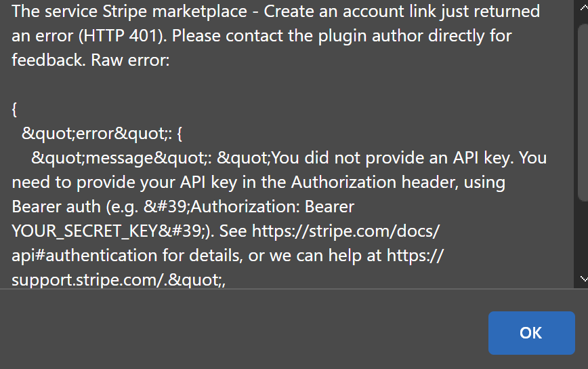588x369 pixels.
Task: Click the YOUR_SECRET_KEY placeholder text
Action: [85, 231]
